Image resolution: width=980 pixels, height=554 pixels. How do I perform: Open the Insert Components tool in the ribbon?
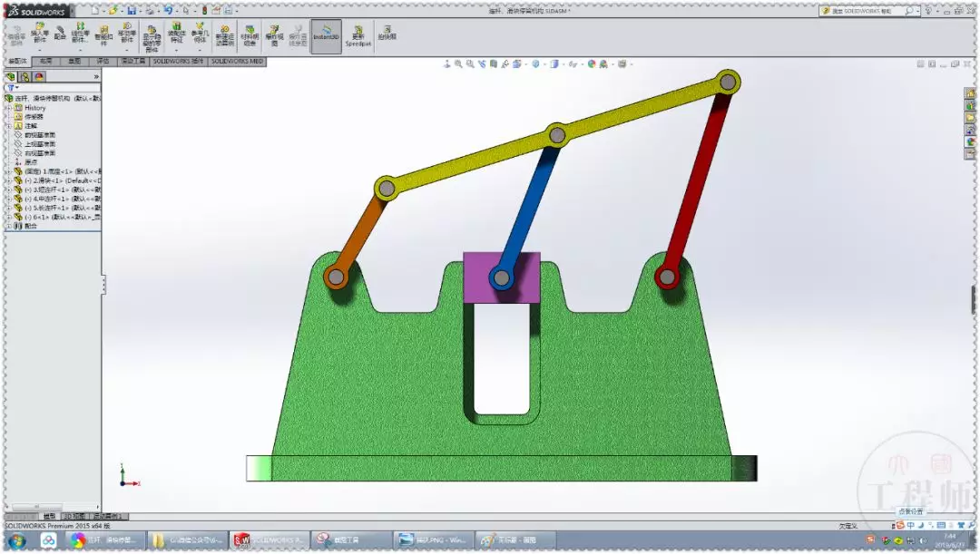39,33
